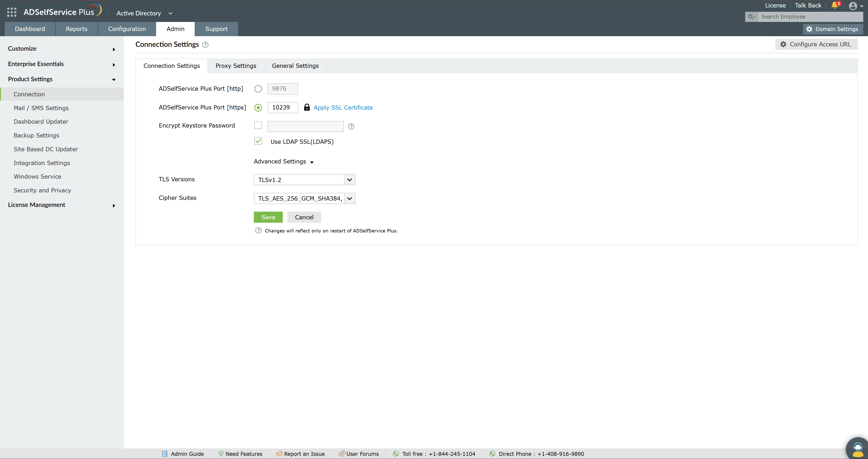Click the Configure Access URL gear icon
Viewport: 868px width, 459px height.
[783, 45]
